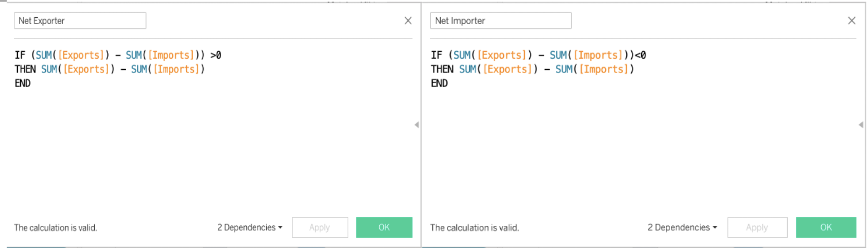This screenshot has width=868, height=251.
Task: Open 2 Dependencies dropdown in Net Exporter
Action: click(249, 228)
